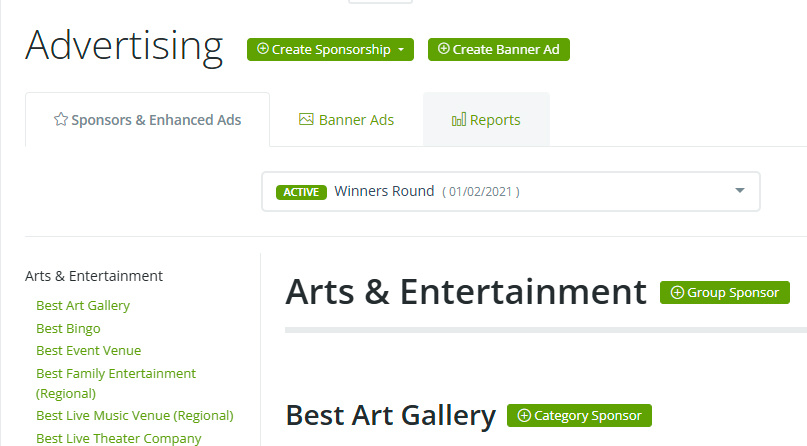
Task: Click the Create Sponsorship button
Action: pos(325,49)
